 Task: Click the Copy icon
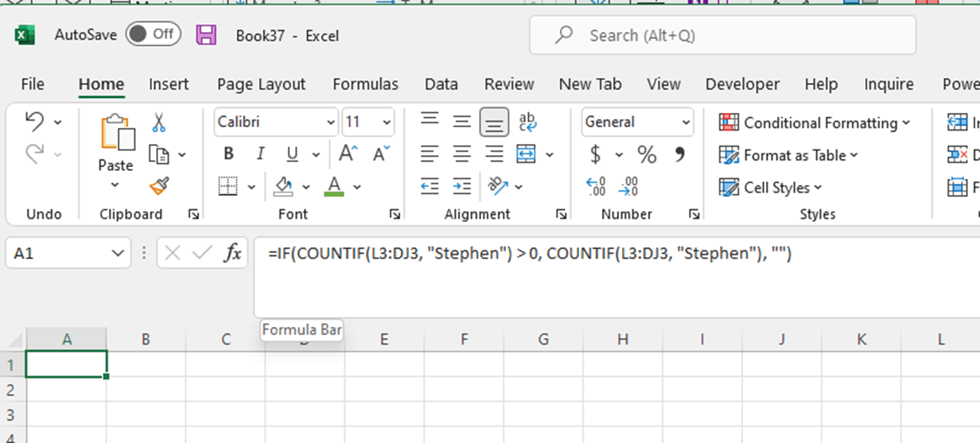(159, 154)
